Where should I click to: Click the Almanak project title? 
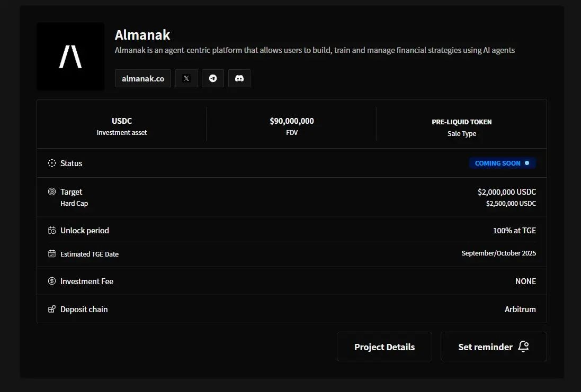coord(142,35)
